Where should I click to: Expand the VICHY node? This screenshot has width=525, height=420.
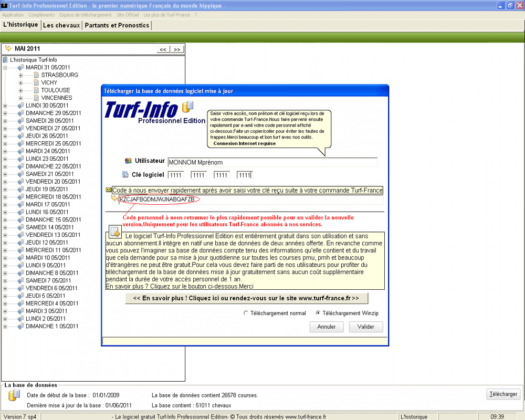21,83
